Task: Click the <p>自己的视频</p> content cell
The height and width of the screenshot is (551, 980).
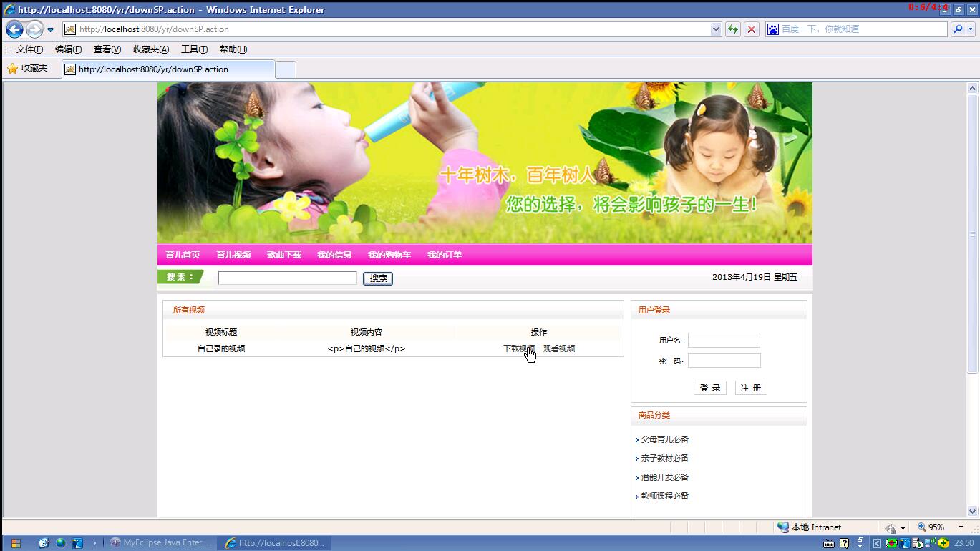Action: (x=367, y=349)
